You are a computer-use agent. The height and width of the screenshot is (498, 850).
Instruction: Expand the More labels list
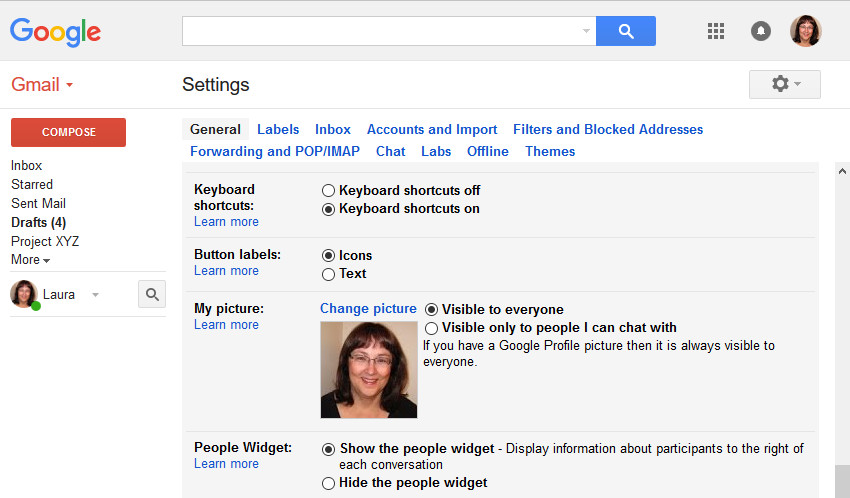[30, 260]
